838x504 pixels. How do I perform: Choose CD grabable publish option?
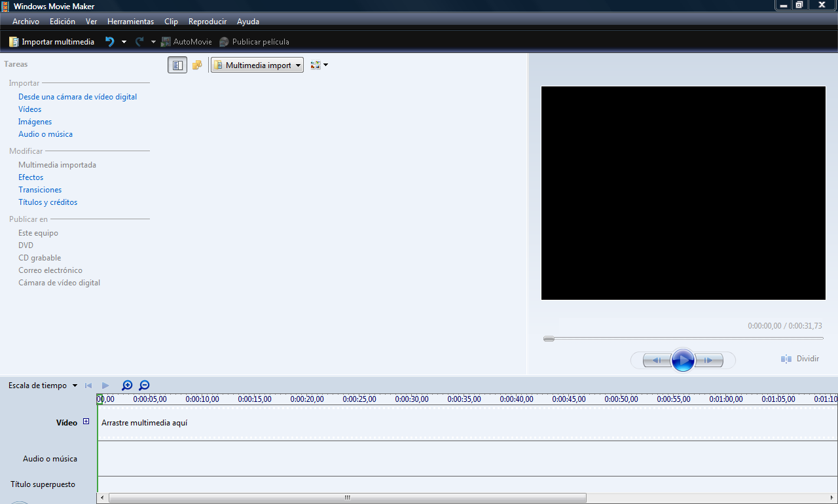coord(39,258)
